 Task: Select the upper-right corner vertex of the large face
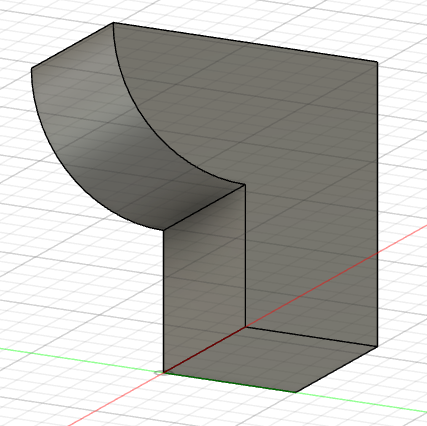point(377,62)
